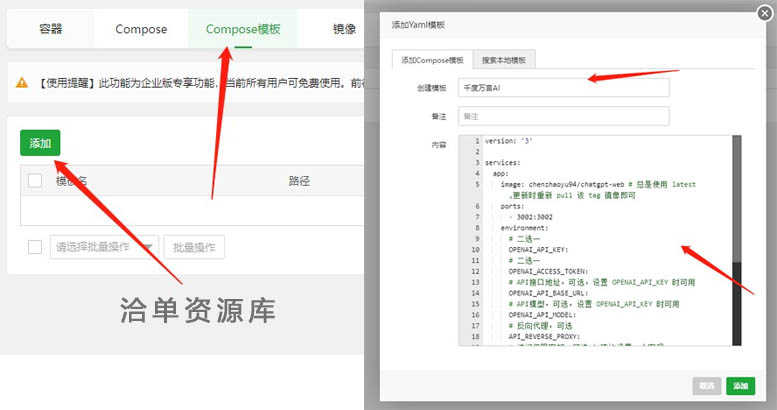Click the 取消 button in the dialog

pyautogui.click(x=707, y=386)
